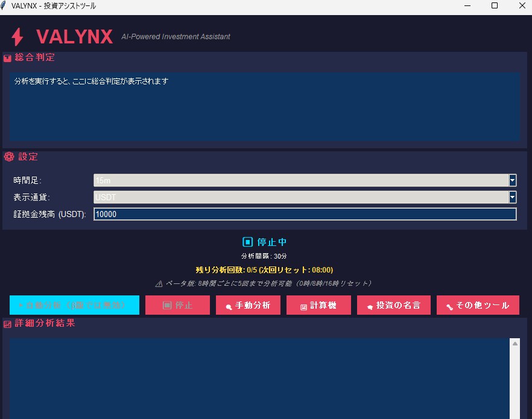Click the detail results vertical scrollbar track
Screen dimensions: 532x419
[515, 385]
